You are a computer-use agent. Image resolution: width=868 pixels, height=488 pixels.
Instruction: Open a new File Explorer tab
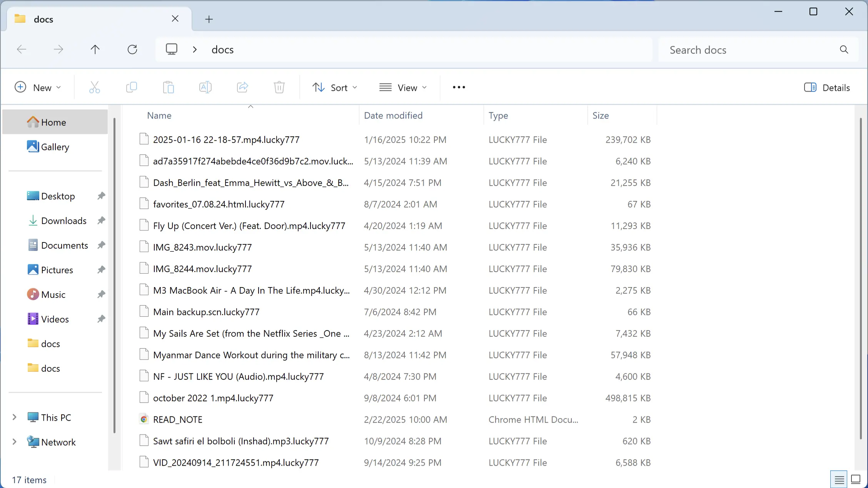pos(209,19)
